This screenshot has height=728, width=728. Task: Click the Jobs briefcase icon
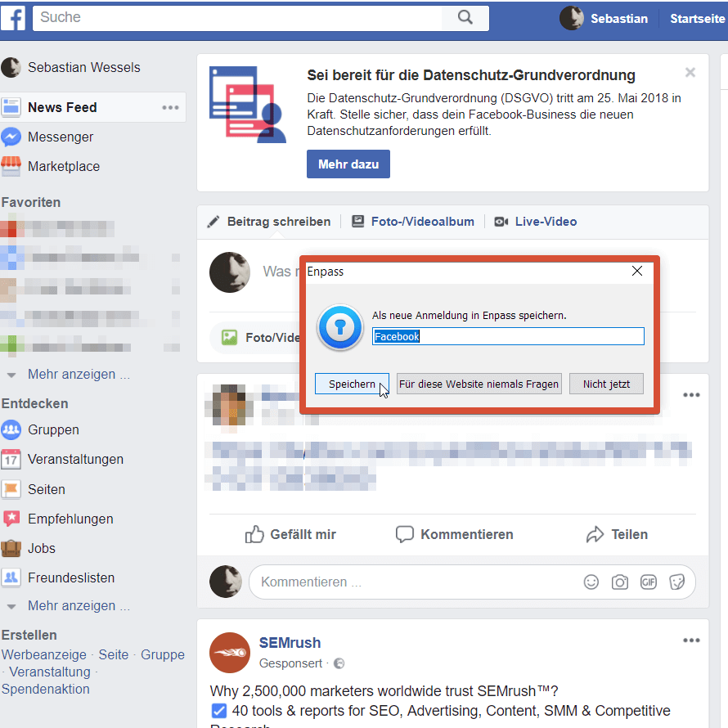click(x=11, y=548)
